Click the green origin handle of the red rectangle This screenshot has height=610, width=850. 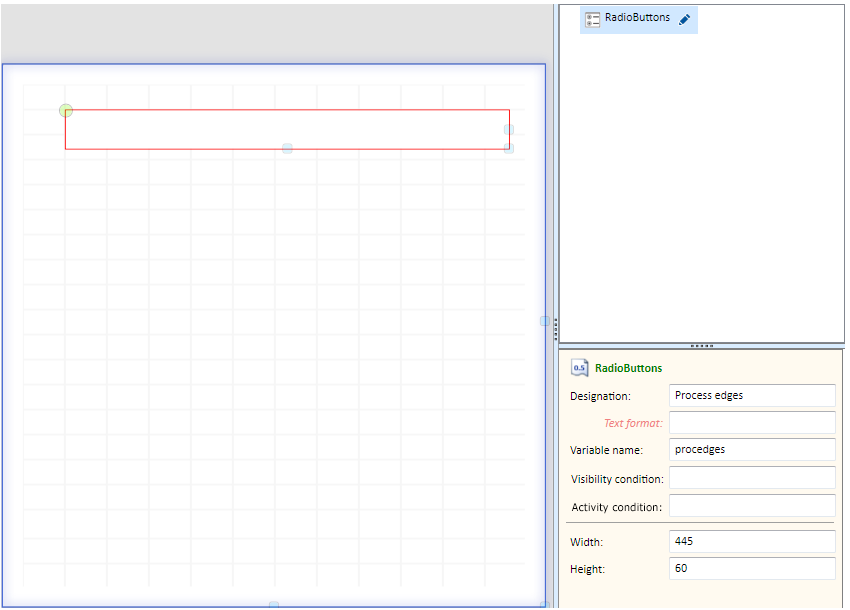click(66, 111)
